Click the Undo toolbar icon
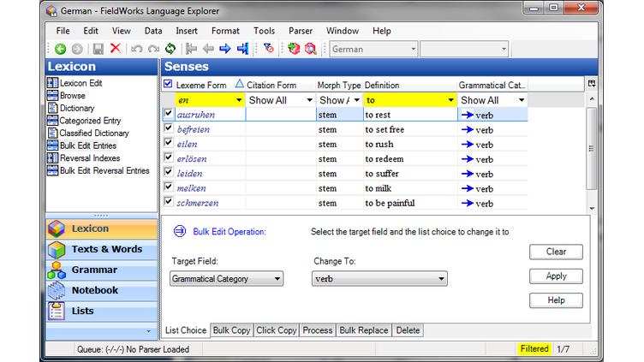Screen dimensions: 644x362 (136, 50)
